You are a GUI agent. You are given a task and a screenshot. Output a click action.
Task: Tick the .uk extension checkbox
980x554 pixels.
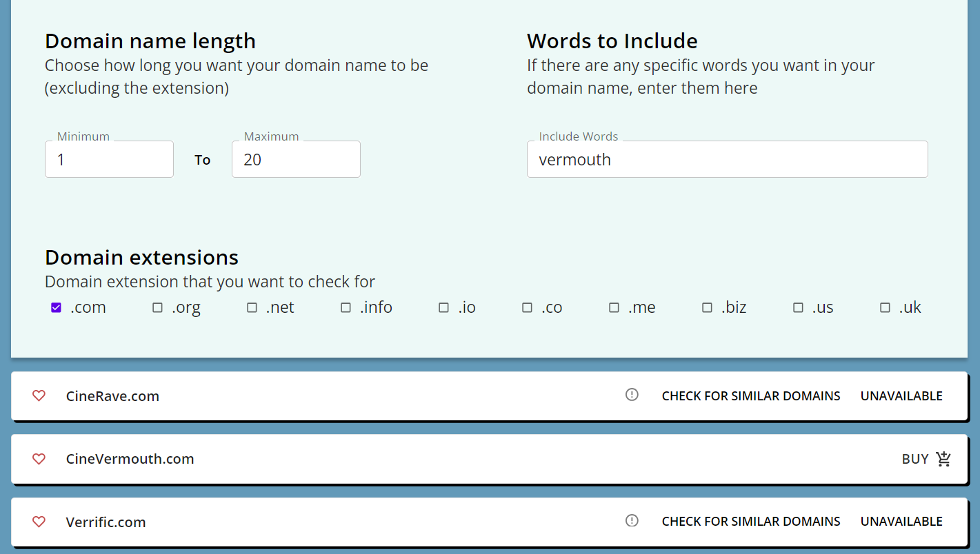[885, 308]
